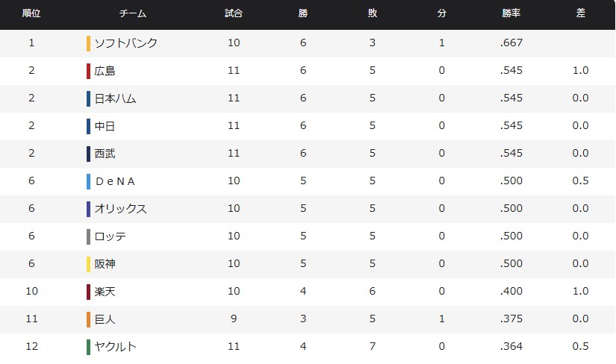Click the 阪神 team name
The height and width of the screenshot is (364, 616).
tap(105, 264)
